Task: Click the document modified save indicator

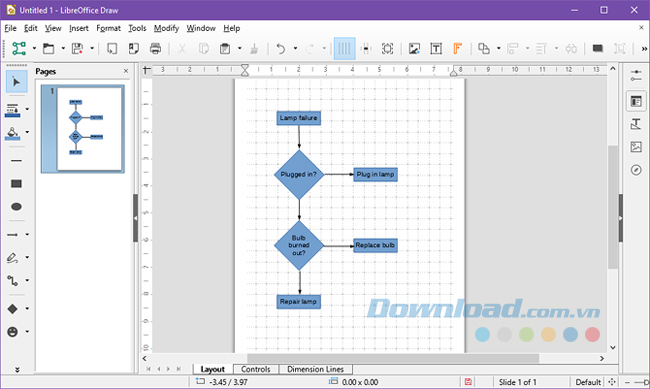Action: pyautogui.click(x=468, y=382)
